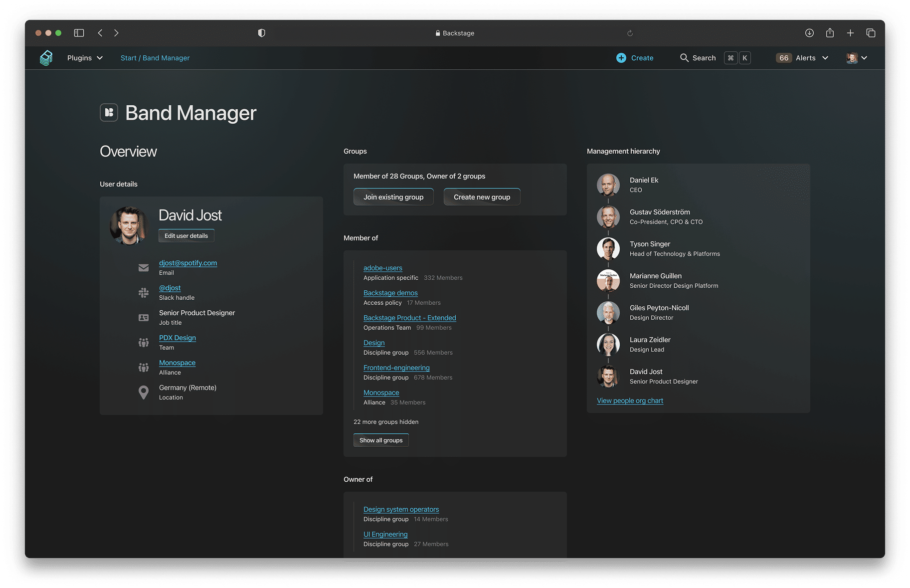
Task: Open Monospace link in User details
Action: [177, 363]
